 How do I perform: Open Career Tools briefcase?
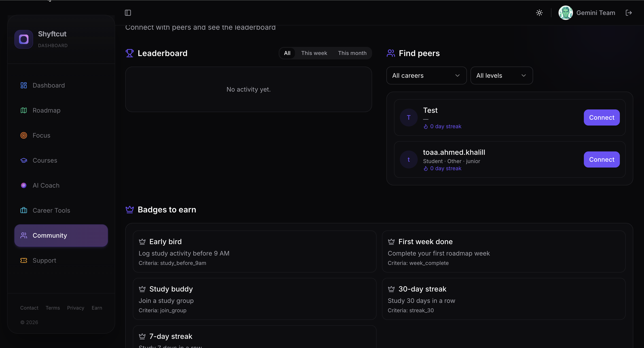(24, 210)
